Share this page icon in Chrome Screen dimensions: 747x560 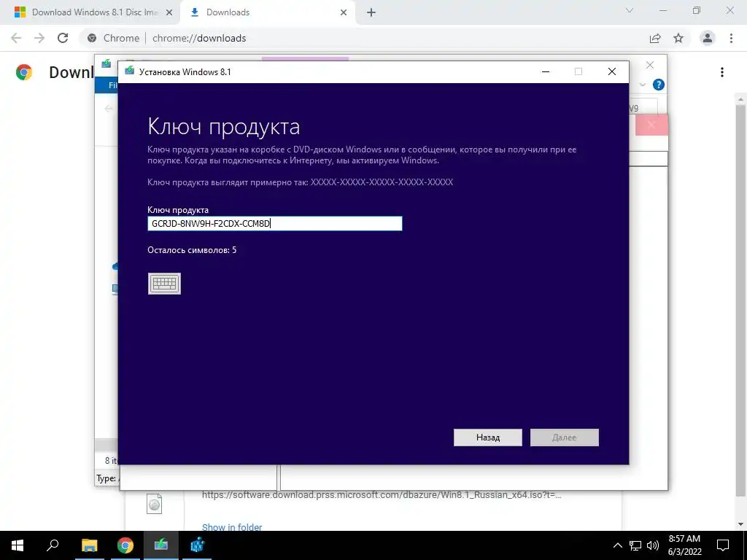(x=655, y=38)
